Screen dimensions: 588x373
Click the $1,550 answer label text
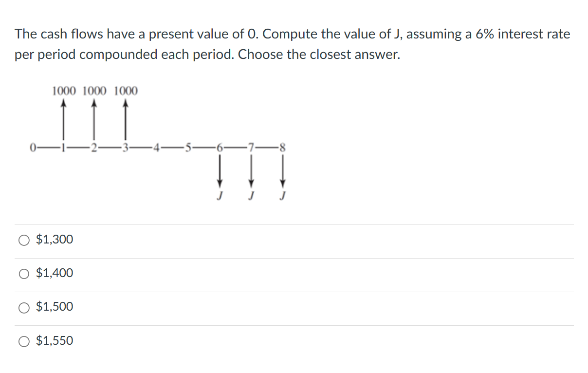[54, 341]
